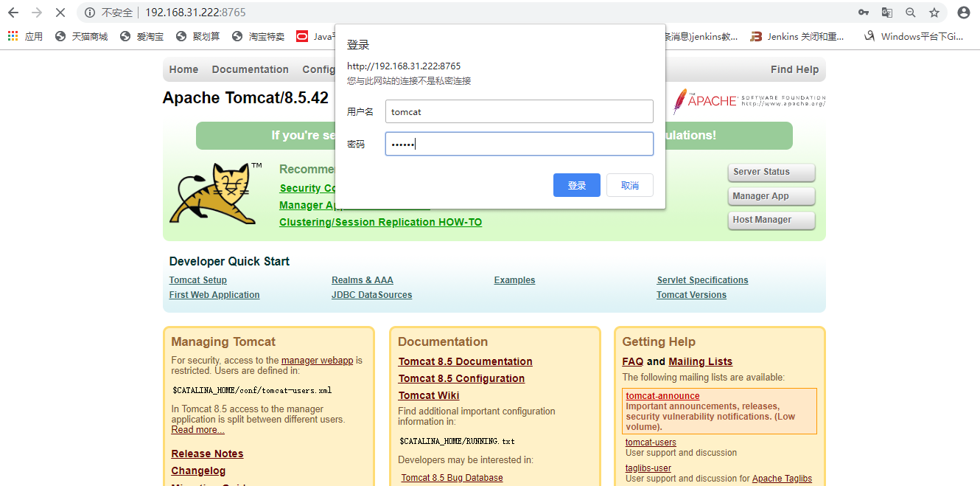The image size is (980, 486).
Task: Open the First Web Application link
Action: [x=214, y=295]
